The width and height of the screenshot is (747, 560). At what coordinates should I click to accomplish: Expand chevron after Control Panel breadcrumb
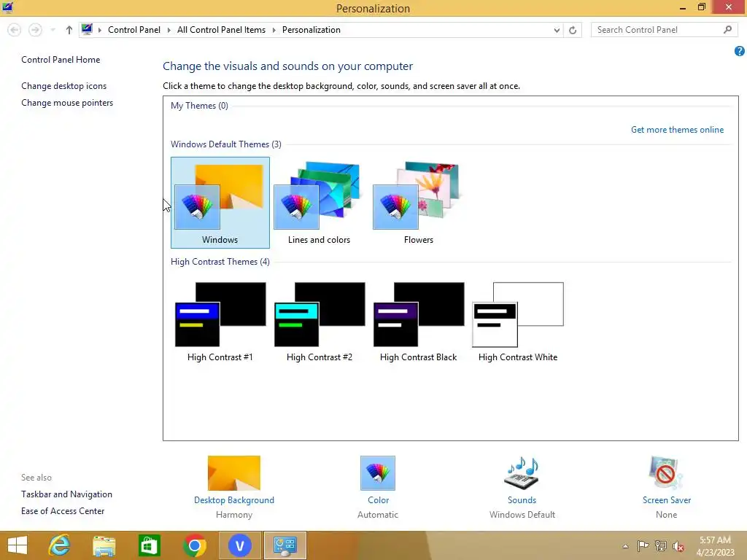(x=169, y=30)
